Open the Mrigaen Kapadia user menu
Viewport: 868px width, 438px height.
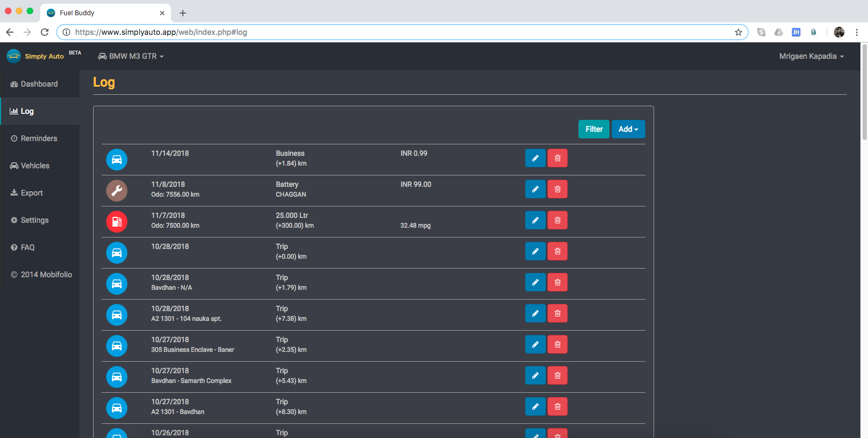tap(811, 56)
